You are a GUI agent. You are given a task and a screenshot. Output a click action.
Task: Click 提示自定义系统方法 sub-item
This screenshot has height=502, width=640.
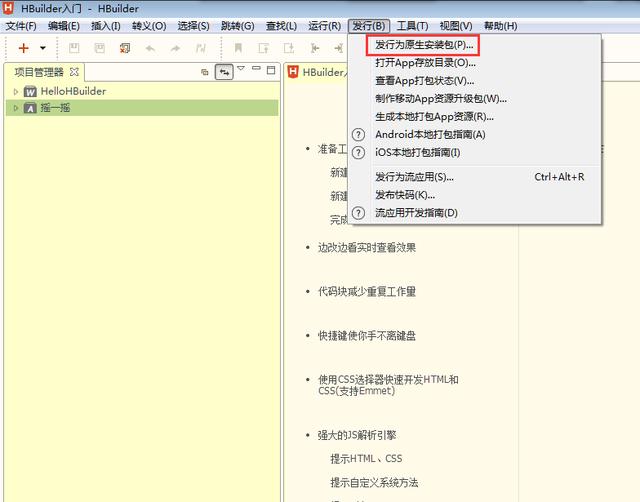[x=374, y=483]
